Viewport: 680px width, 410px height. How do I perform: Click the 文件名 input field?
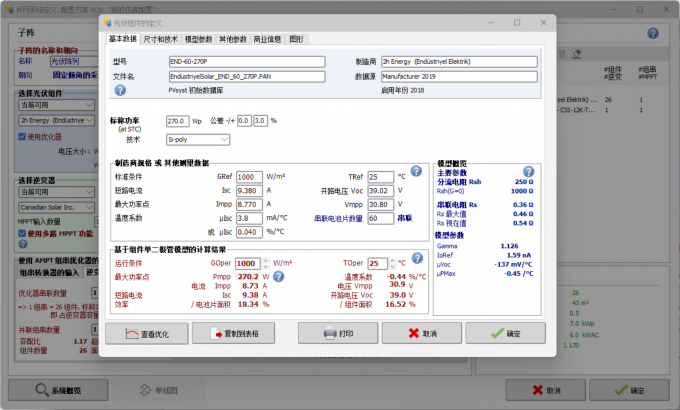[x=247, y=77]
